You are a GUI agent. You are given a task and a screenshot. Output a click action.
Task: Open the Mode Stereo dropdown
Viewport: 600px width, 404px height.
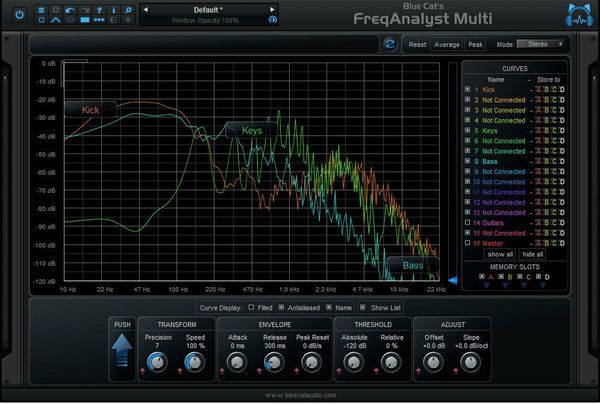coord(540,44)
